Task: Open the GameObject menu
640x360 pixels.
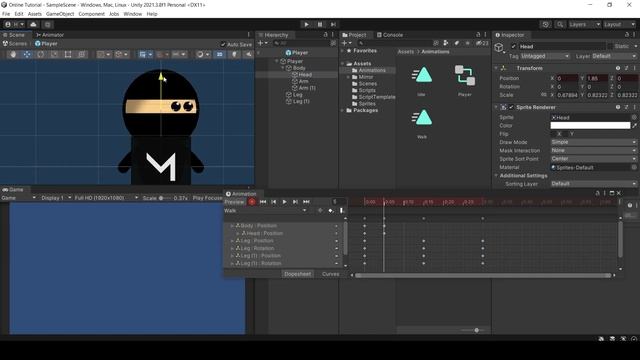Action: (x=60, y=14)
